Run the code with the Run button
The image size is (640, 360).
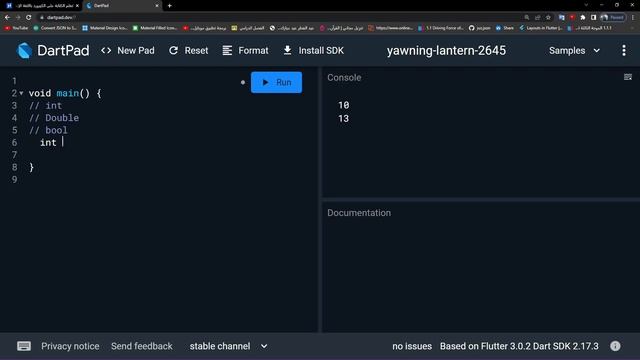tap(276, 82)
